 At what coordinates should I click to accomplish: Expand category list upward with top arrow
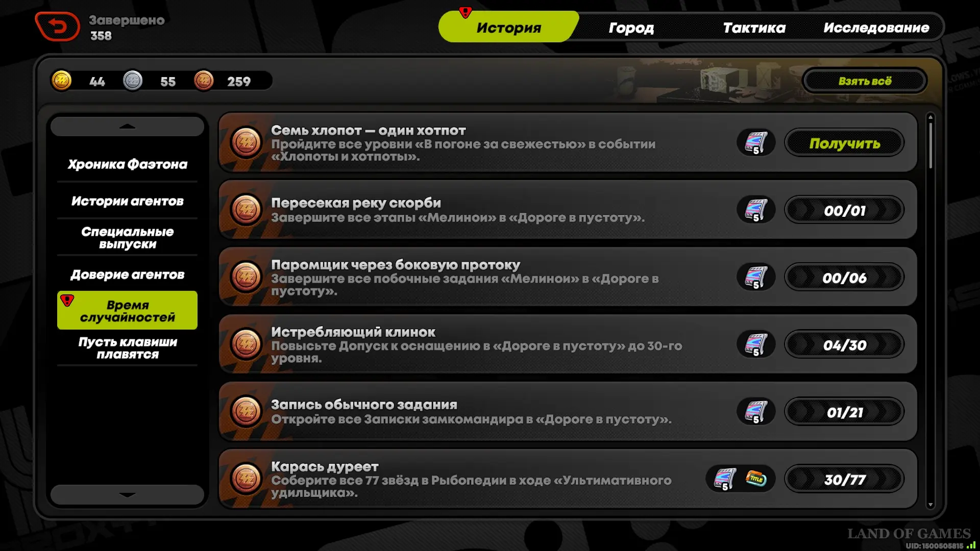pyautogui.click(x=127, y=127)
